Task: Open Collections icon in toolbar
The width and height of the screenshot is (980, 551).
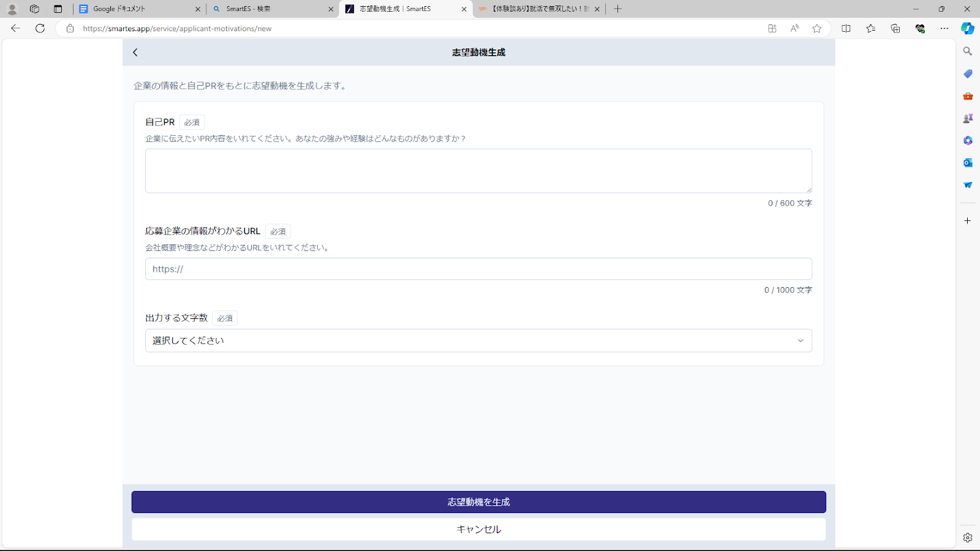Action: tap(895, 28)
